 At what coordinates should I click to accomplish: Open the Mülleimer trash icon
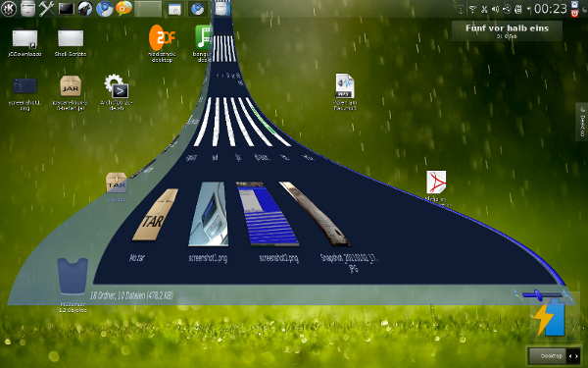(x=73, y=284)
